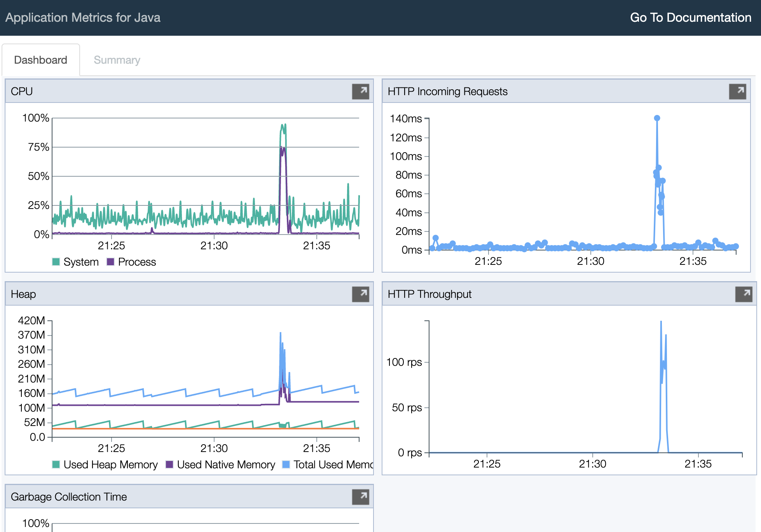Toggle Used Native Memory legend swatch
The height and width of the screenshot is (532, 761).
[x=169, y=464]
